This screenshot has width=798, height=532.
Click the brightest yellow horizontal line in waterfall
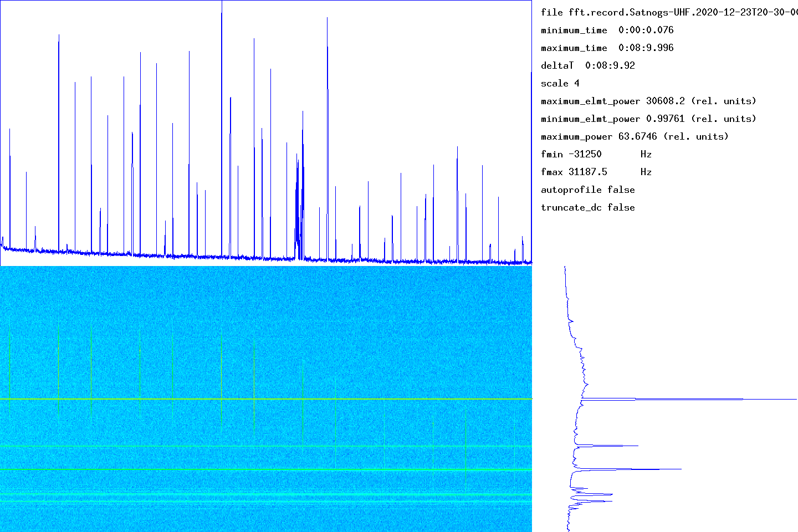266,399
